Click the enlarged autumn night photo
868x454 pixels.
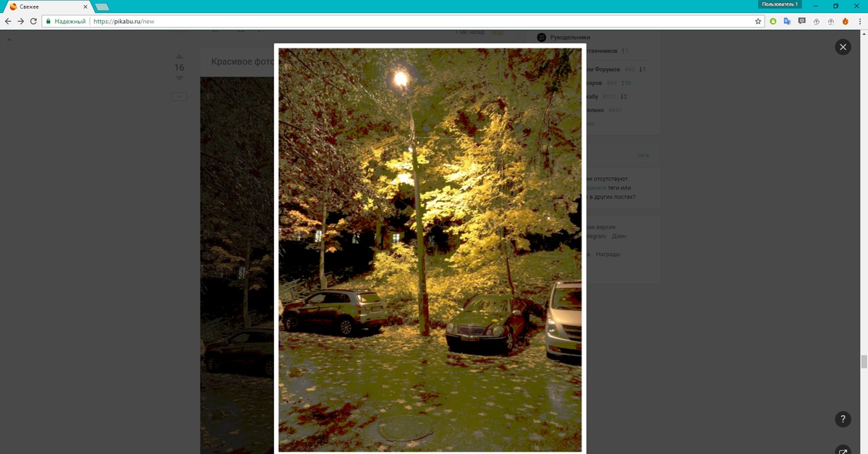[x=430, y=249]
